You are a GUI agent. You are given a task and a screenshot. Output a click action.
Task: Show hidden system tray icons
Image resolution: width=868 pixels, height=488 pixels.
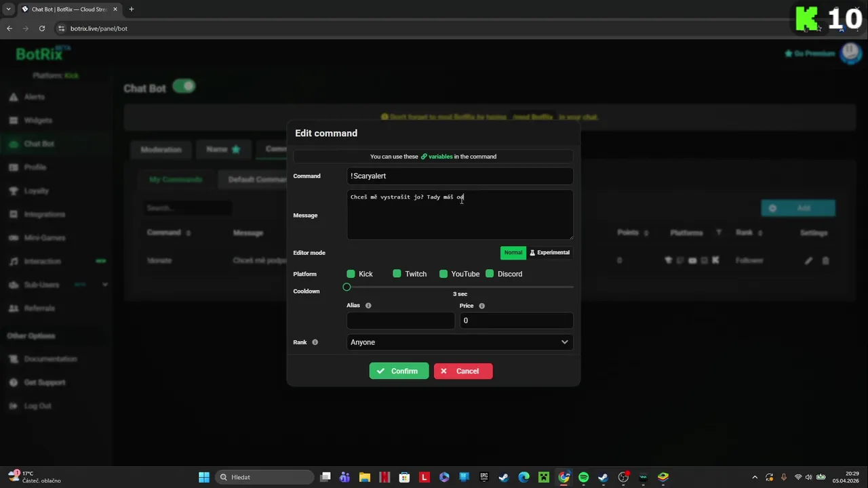tap(755, 477)
